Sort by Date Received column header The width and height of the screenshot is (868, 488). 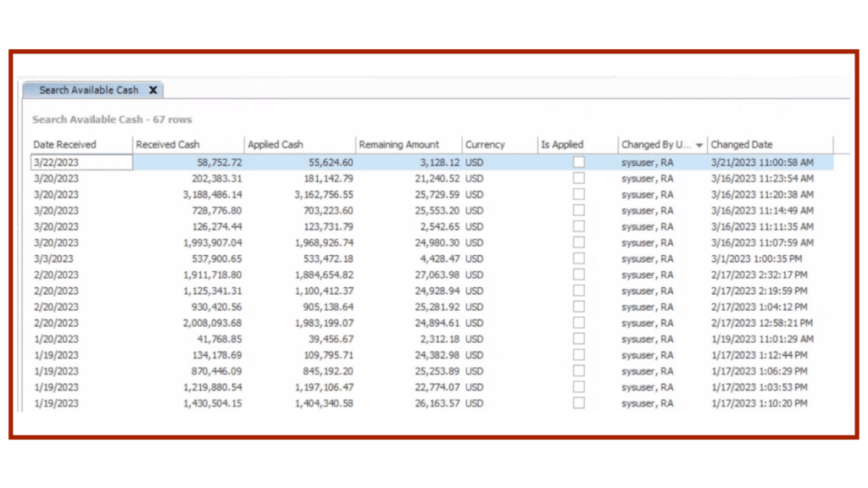click(65, 145)
